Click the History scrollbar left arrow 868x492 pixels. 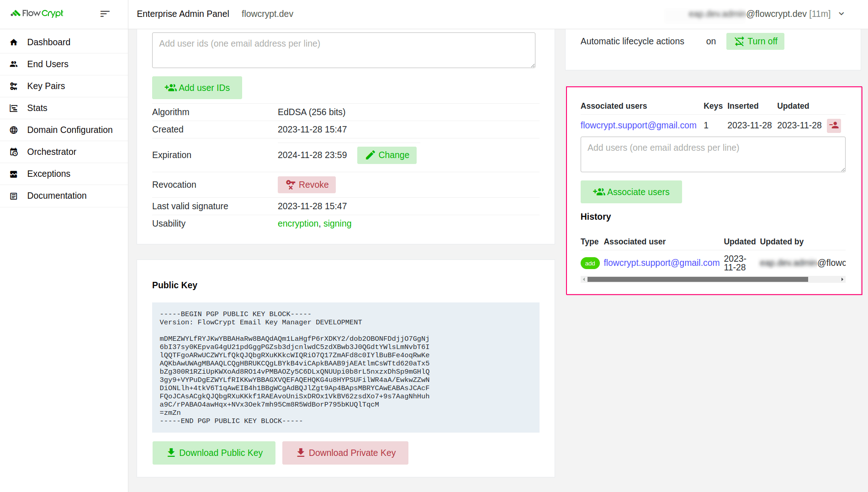pyautogui.click(x=584, y=279)
